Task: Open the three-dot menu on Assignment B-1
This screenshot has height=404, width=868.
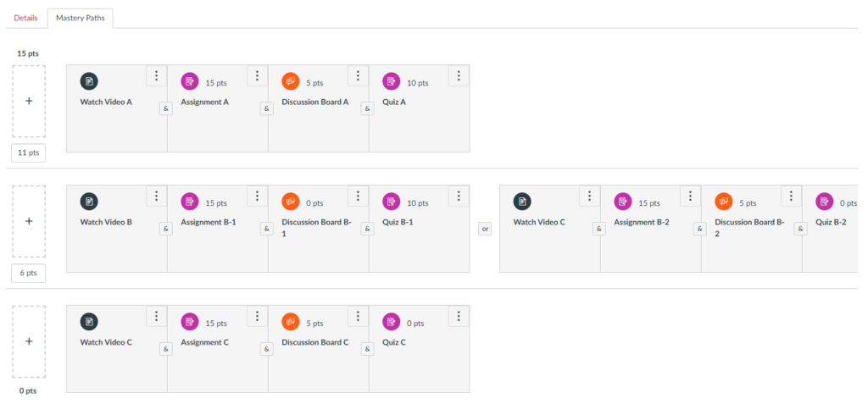Action: [257, 196]
